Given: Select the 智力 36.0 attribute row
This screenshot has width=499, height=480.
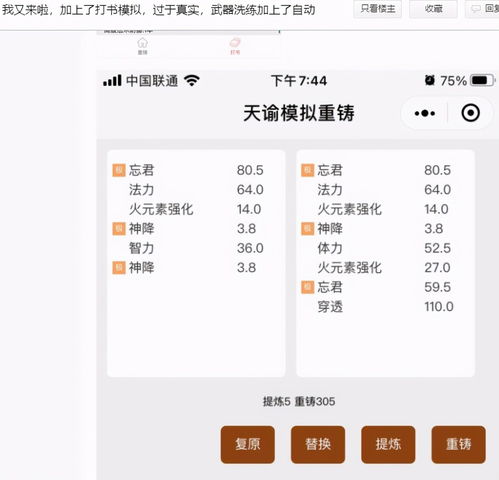Looking at the screenshot, I should pyautogui.click(x=196, y=248).
